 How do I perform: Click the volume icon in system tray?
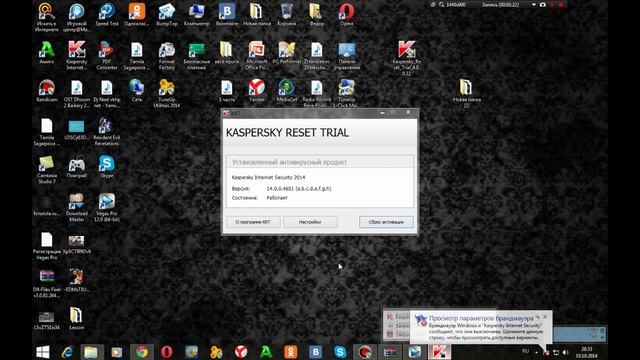coord(565,352)
